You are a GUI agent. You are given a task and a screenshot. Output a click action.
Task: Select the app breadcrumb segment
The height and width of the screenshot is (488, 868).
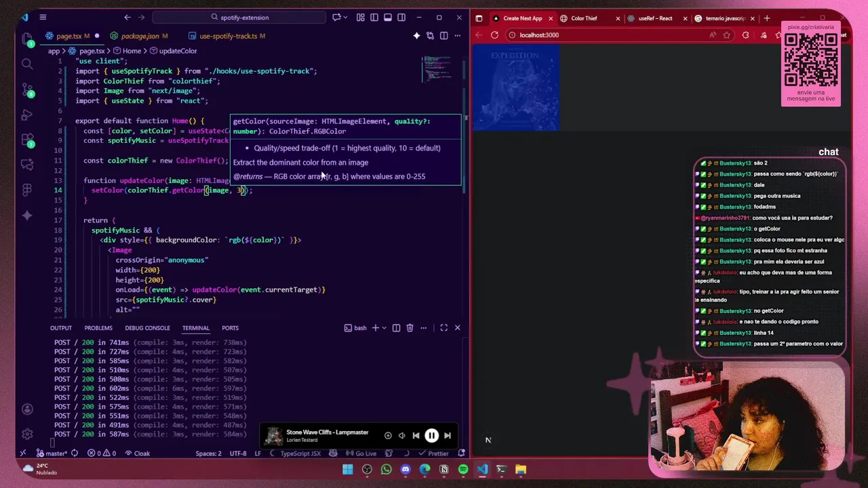point(54,51)
